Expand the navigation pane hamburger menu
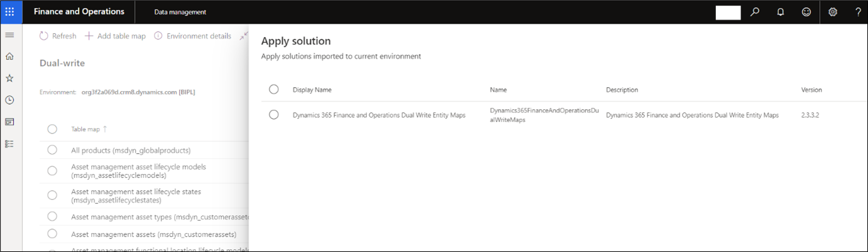The height and width of the screenshot is (252, 868). tap(9, 35)
